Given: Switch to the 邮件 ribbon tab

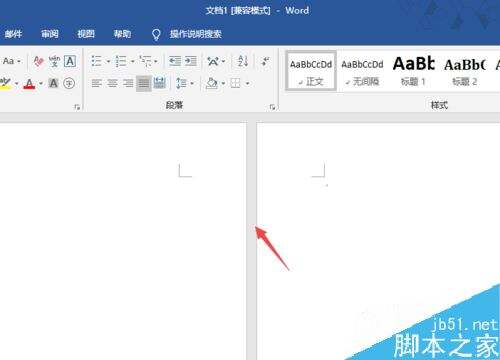Looking at the screenshot, I should [14, 34].
